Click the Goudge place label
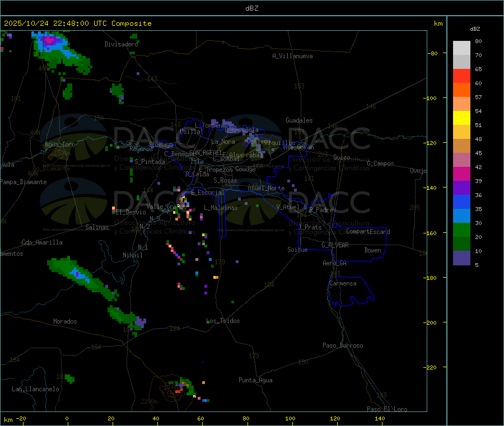The image size is (504, 426). pyautogui.click(x=246, y=169)
